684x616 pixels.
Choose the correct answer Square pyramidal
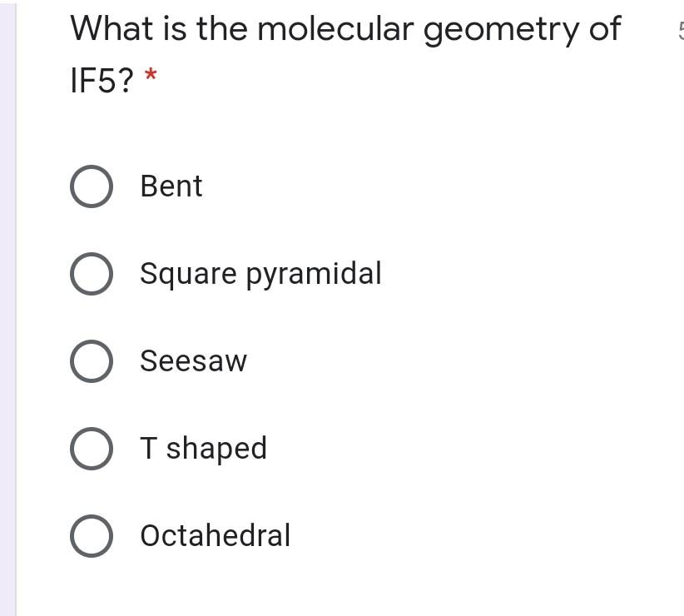[x=92, y=274]
